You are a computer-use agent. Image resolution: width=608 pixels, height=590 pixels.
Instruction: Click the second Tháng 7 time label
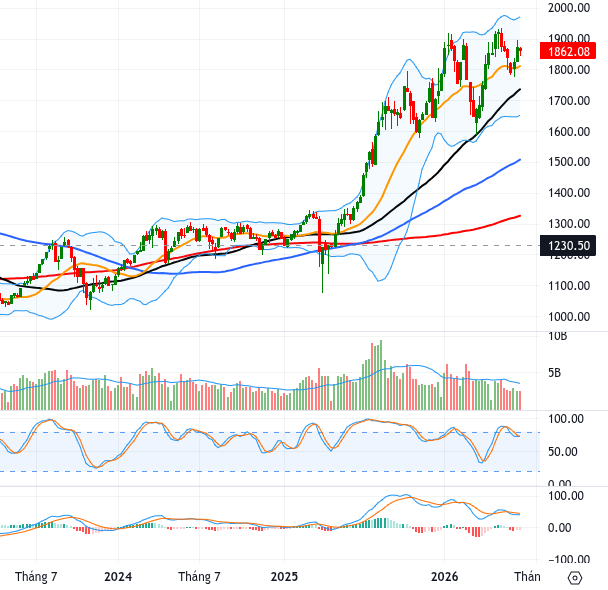pyautogui.click(x=199, y=577)
